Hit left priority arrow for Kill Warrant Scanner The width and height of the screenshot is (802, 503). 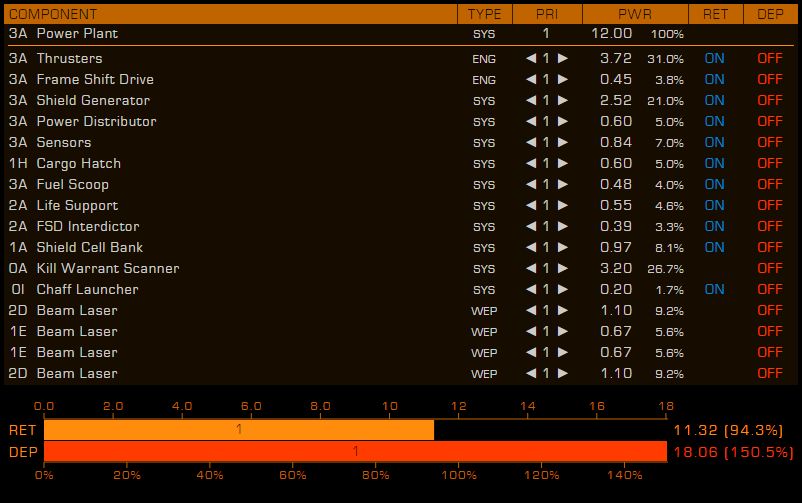[531, 268]
